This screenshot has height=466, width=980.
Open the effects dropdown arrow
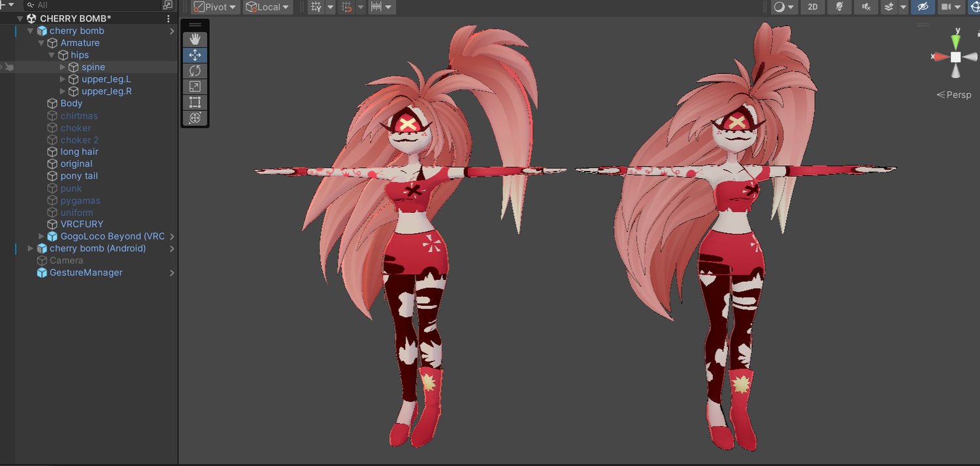904,7
